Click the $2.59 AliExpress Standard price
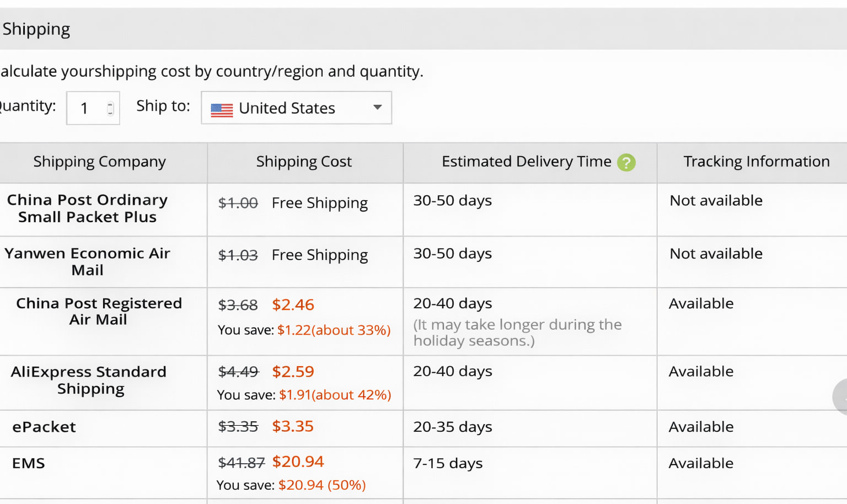This screenshot has width=847, height=504. click(x=293, y=372)
